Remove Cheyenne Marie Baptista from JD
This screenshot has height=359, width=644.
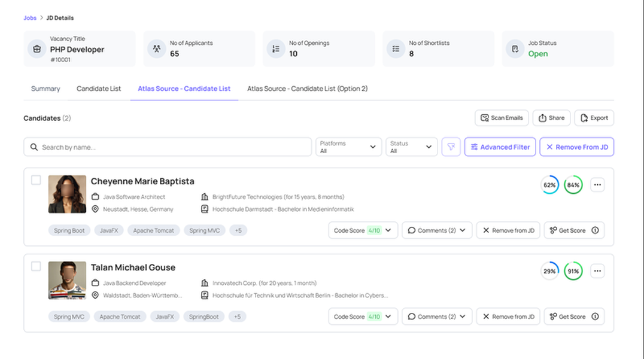pyautogui.click(x=508, y=230)
